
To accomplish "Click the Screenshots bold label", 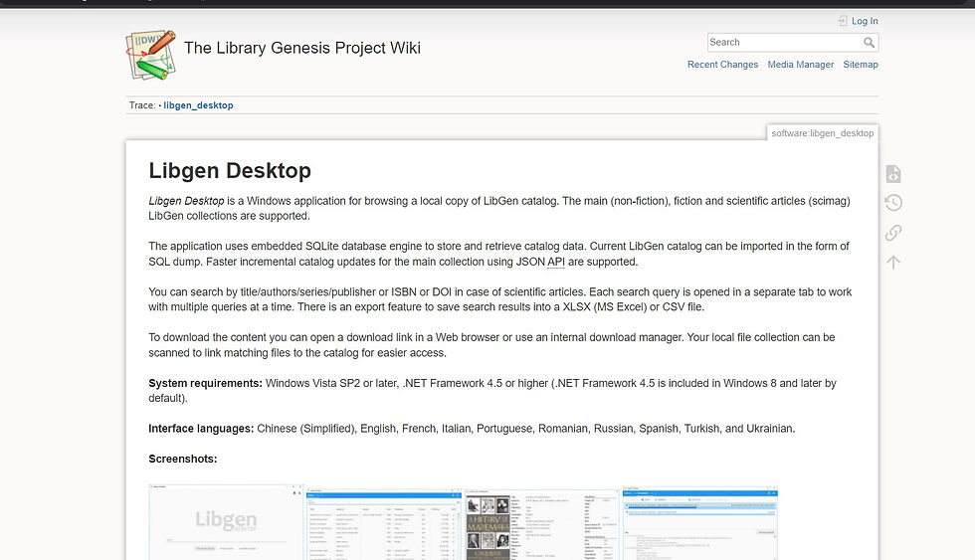I will (183, 460).
